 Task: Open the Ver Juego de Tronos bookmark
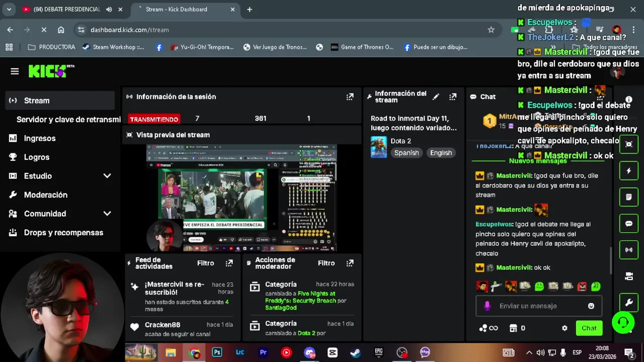(275, 47)
